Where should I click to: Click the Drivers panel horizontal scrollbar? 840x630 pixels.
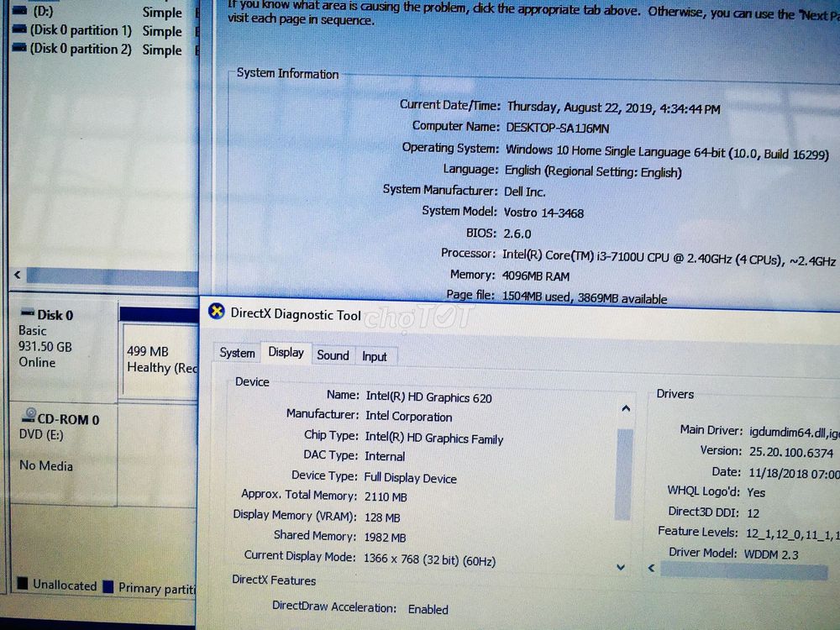(743, 570)
